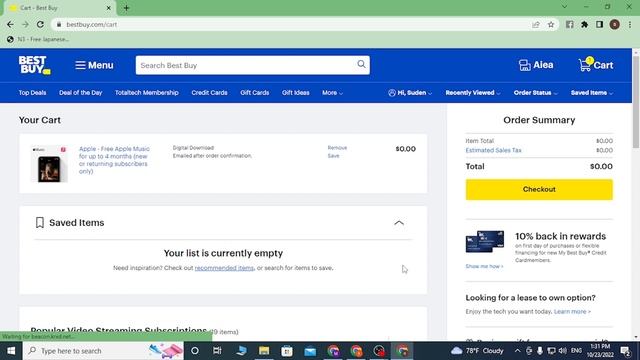
Task: Expand Saved Items header dropdown
Action: [x=592, y=93]
